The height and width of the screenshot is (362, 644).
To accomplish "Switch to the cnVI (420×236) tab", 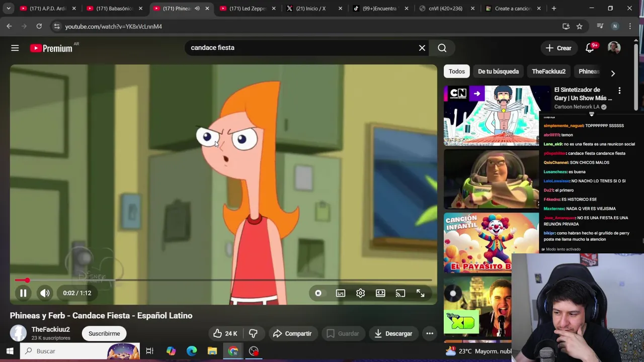I will click(447, 9).
